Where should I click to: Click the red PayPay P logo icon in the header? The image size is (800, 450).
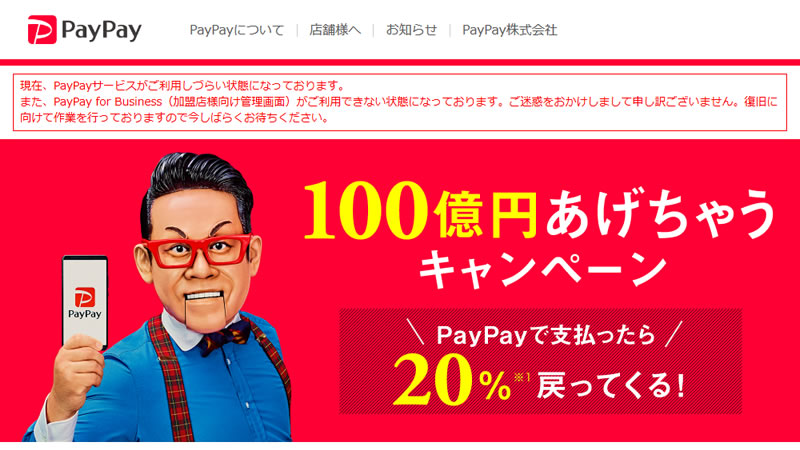coord(42,30)
